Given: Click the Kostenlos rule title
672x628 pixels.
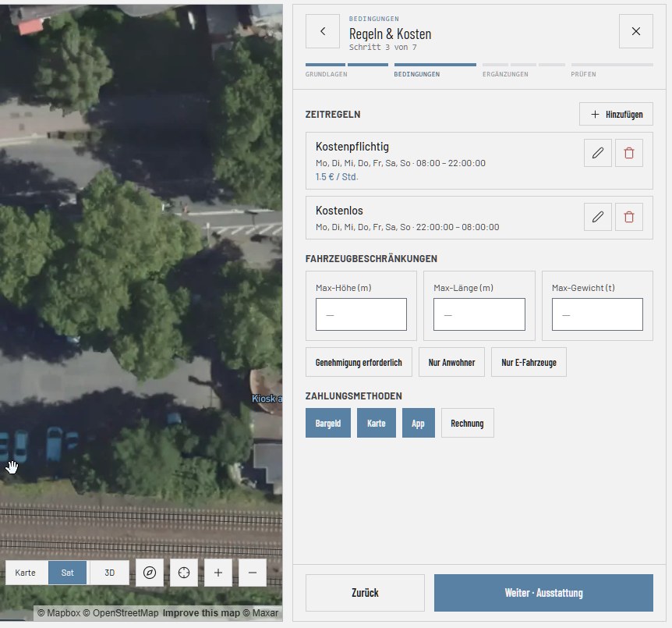Looking at the screenshot, I should [339, 211].
